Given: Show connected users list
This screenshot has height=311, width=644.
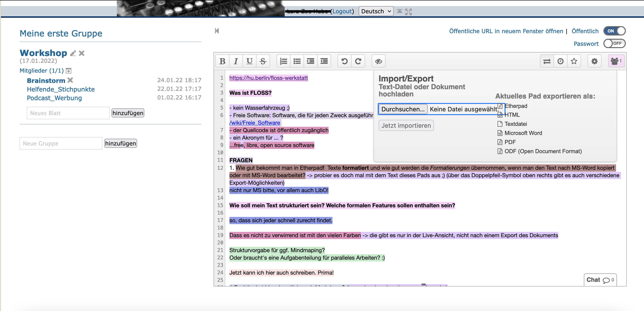Looking at the screenshot, I should (x=616, y=61).
